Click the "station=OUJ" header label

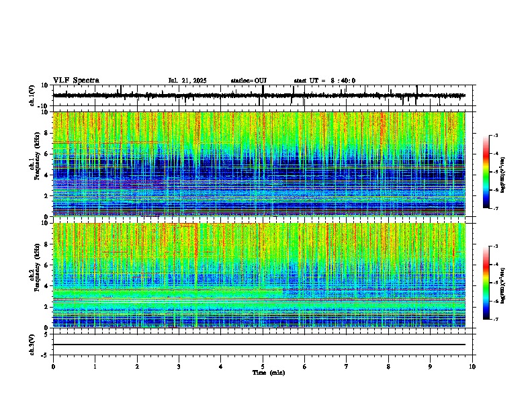[x=249, y=81]
